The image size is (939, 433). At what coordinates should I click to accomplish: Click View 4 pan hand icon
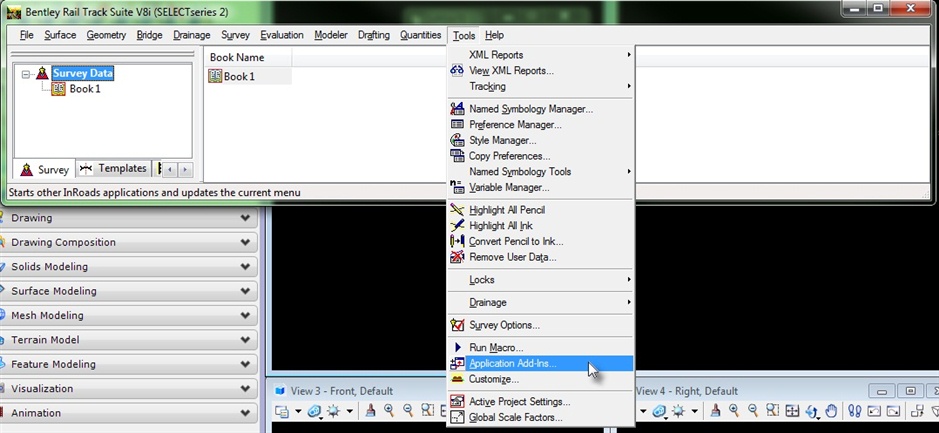831,411
